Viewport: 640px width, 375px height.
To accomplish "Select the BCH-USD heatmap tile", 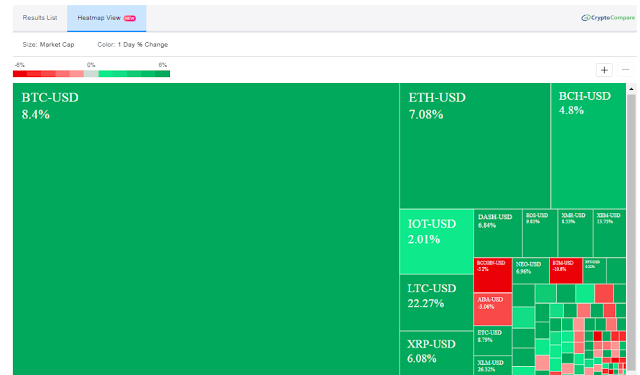I will (x=588, y=146).
